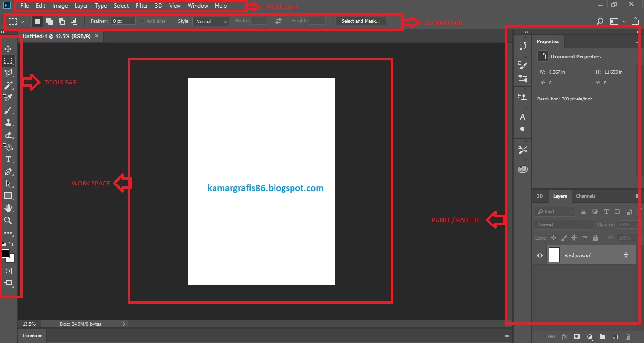Pick the Horizontal Type tool

tap(8, 159)
